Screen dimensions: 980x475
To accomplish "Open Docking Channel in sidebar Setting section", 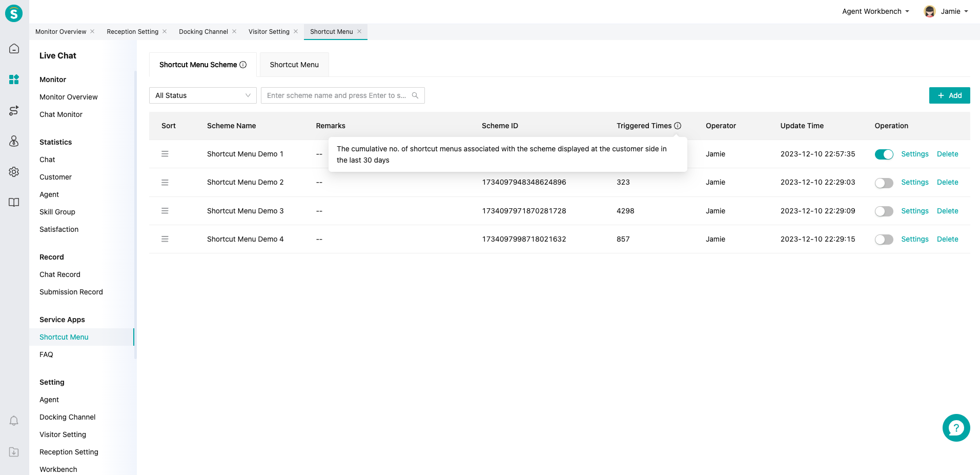I will 68,417.
